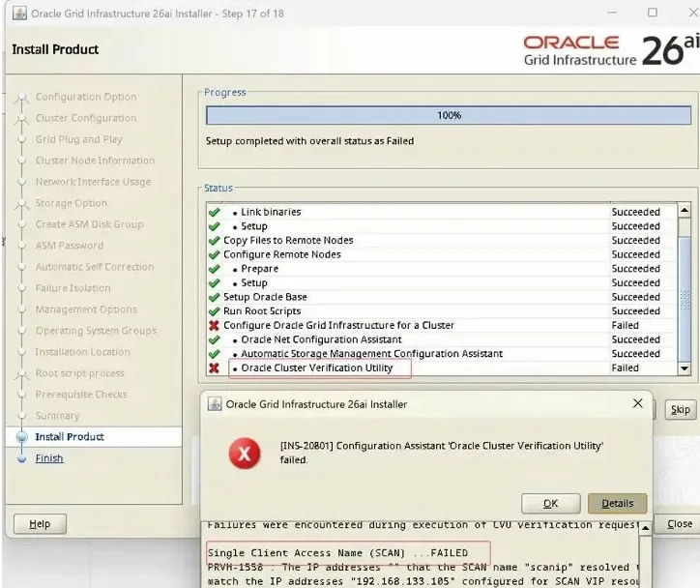The width and height of the screenshot is (700, 588).
Task: Click the status list scrollbar thumb
Action: tap(685, 298)
